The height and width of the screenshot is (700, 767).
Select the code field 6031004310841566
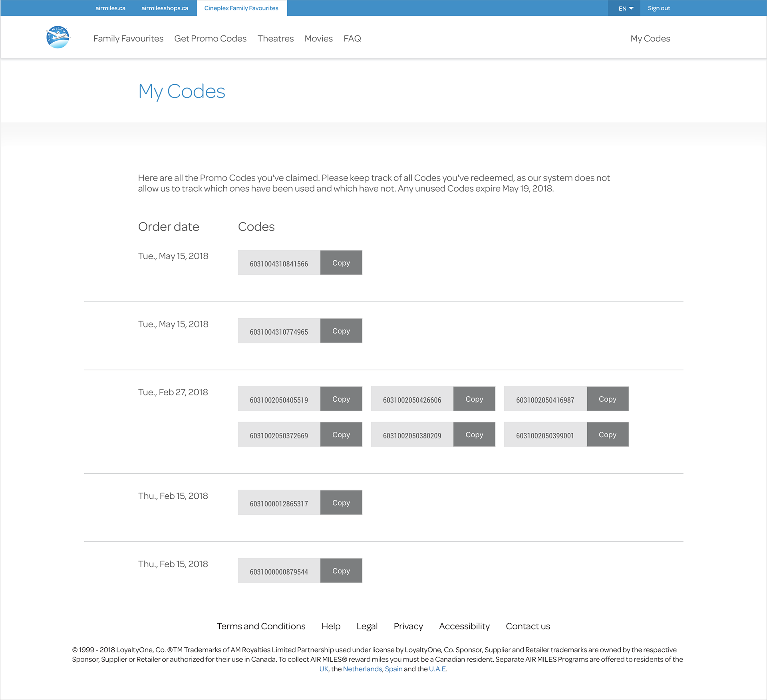click(279, 263)
